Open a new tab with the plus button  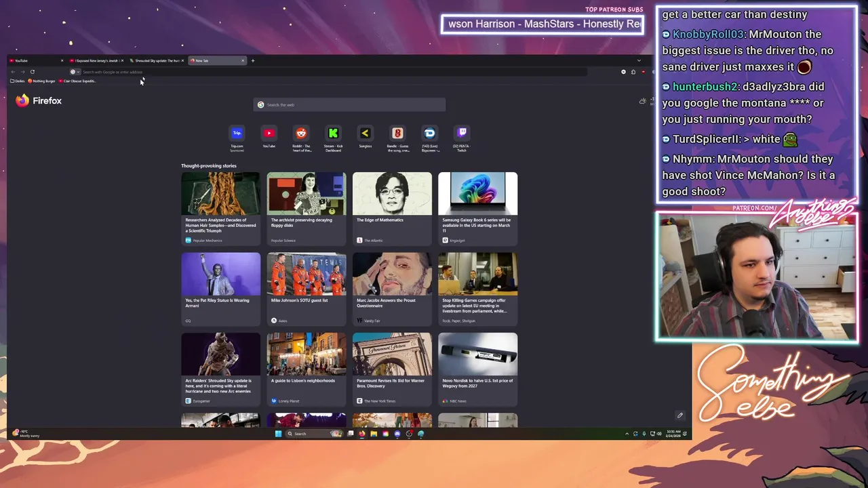coord(253,60)
